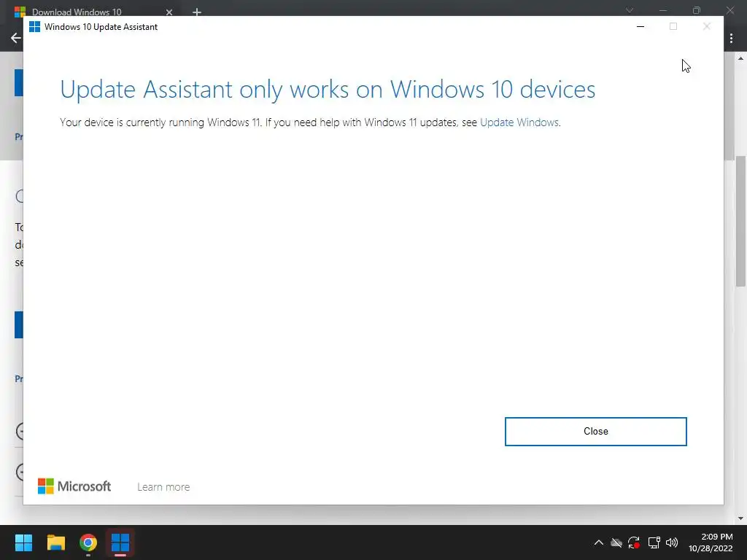Open the Chrome three-dot menu
Screen dimensions: 747x560
pyautogui.click(x=731, y=38)
